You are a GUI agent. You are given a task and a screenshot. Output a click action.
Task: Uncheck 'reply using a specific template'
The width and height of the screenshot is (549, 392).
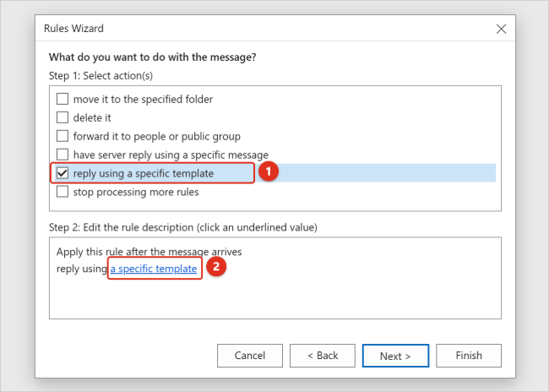click(63, 173)
